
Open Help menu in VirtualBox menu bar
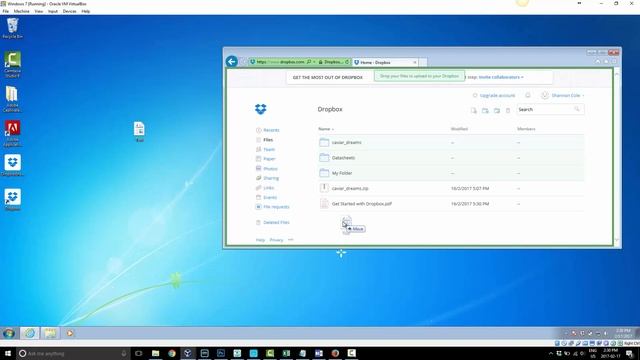pos(86,11)
